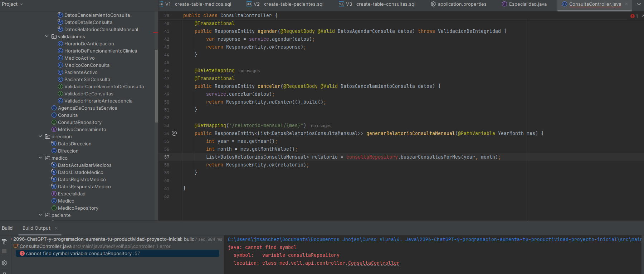Screen dimensions: 644x274
Task: Open ValidadorCancelamientoDeConsulta interface
Action: coord(104,86)
